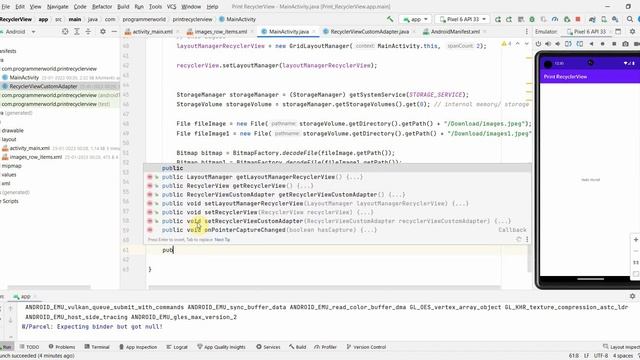
Task: Open the App Inspection tool window
Action: [x=138, y=347]
